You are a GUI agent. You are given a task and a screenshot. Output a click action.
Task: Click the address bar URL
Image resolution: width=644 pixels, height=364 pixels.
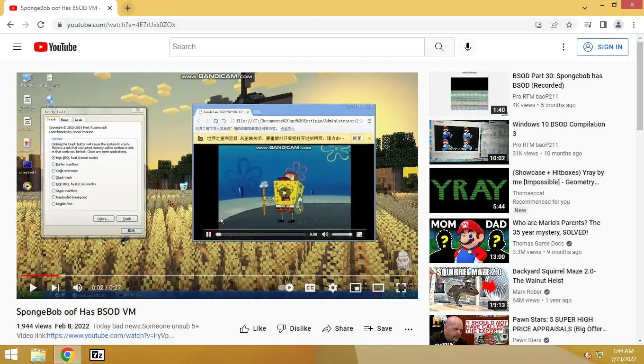[x=121, y=25]
